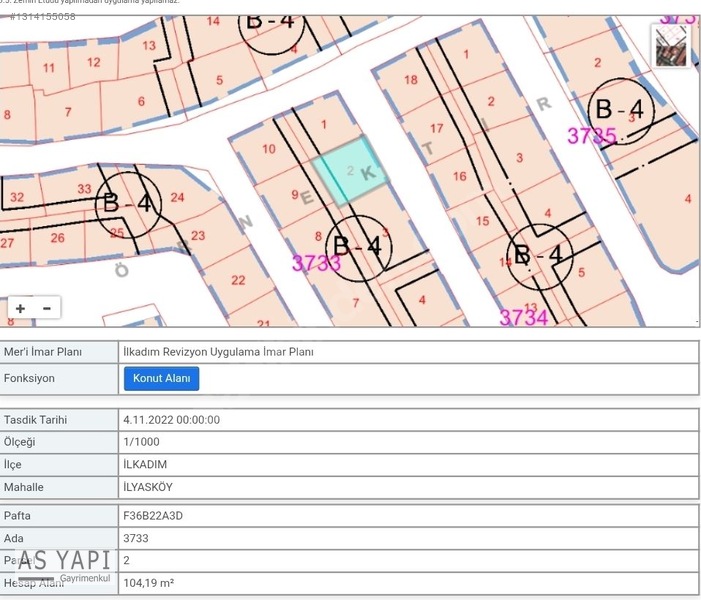The image size is (701, 600).
Task: Select parcel 32 on the map
Action: click(x=17, y=197)
